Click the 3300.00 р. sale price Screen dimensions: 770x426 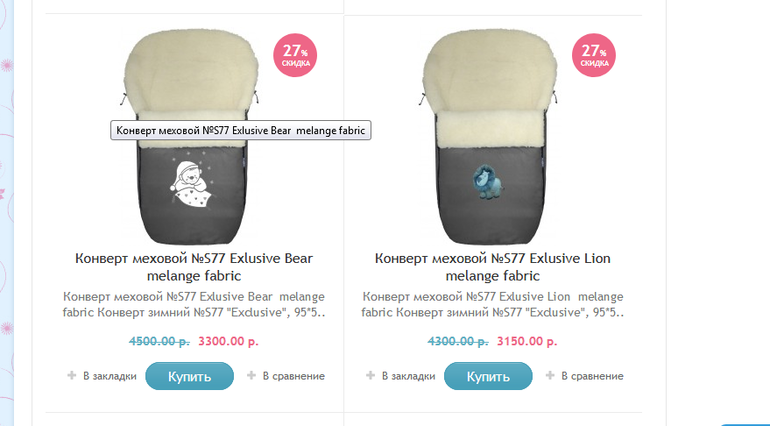tap(229, 341)
